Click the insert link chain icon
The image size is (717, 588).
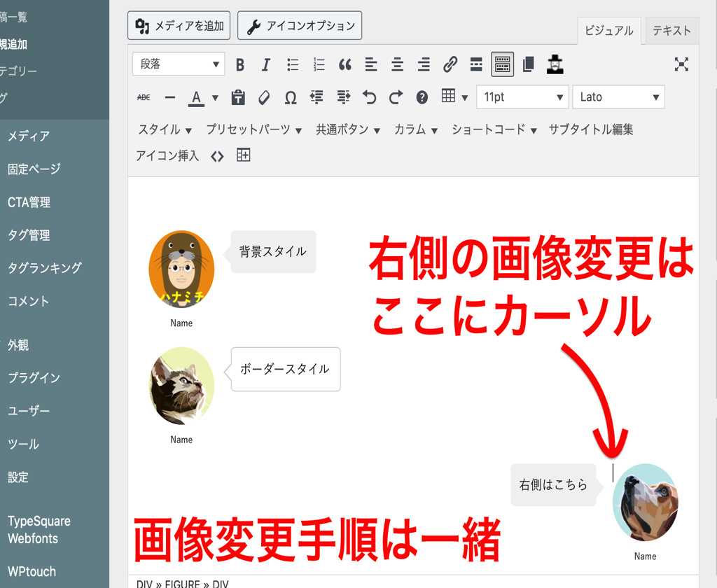[450, 65]
